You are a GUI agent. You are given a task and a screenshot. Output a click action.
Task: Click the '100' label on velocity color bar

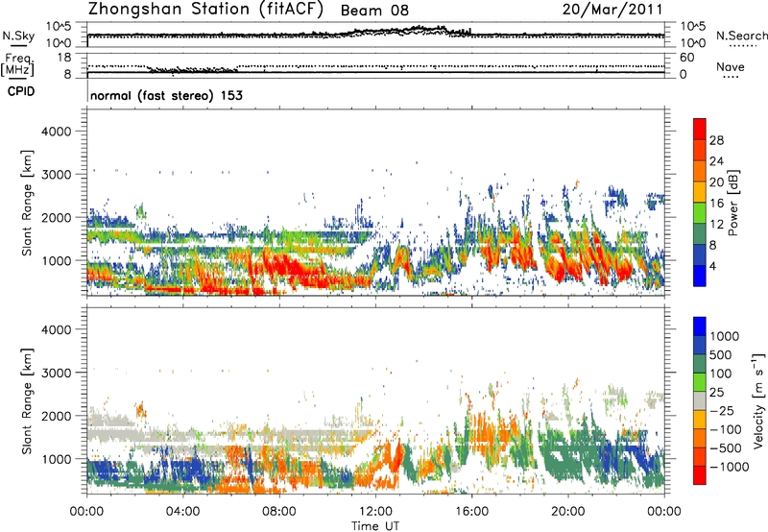(x=723, y=374)
